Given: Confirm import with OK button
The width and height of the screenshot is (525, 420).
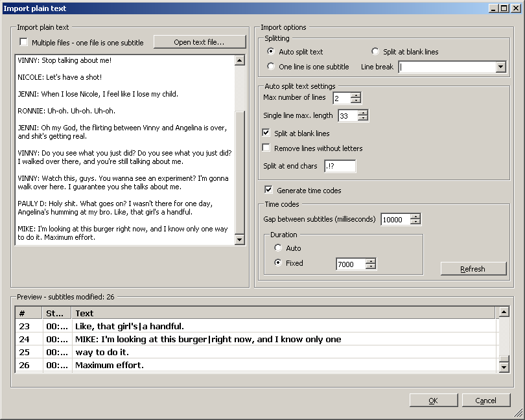Looking at the screenshot, I should [433, 400].
